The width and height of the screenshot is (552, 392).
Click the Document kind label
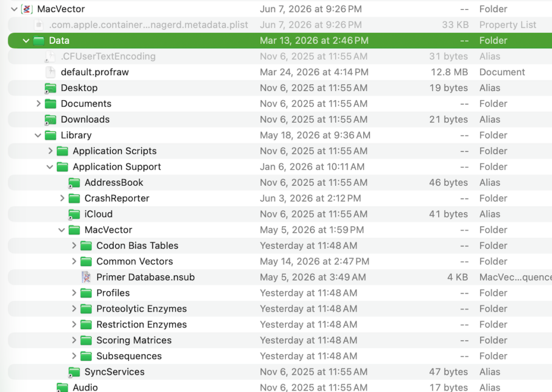click(x=502, y=73)
